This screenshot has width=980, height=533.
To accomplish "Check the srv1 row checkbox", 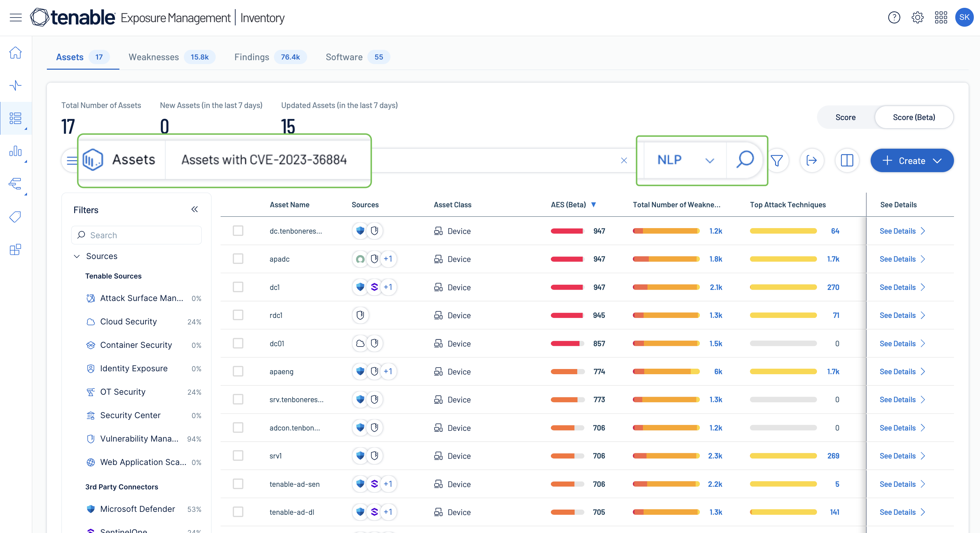I will point(238,455).
